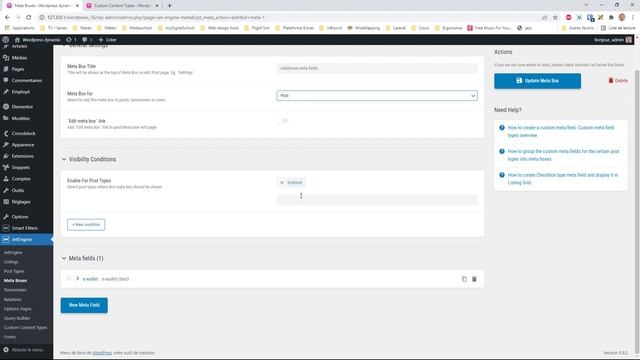This screenshot has width=640, height=360.
Task: Open Post Types submenu under JetEngine
Action: (x=14, y=271)
